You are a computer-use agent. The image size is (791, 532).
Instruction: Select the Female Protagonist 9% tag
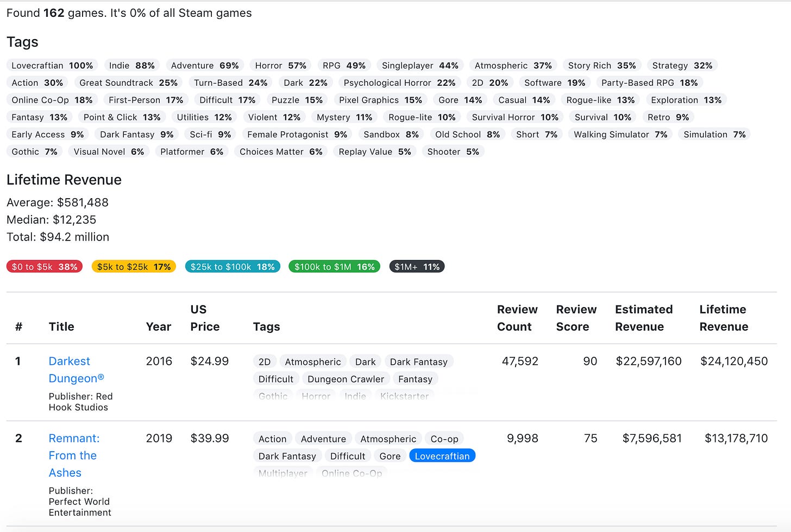(x=297, y=135)
